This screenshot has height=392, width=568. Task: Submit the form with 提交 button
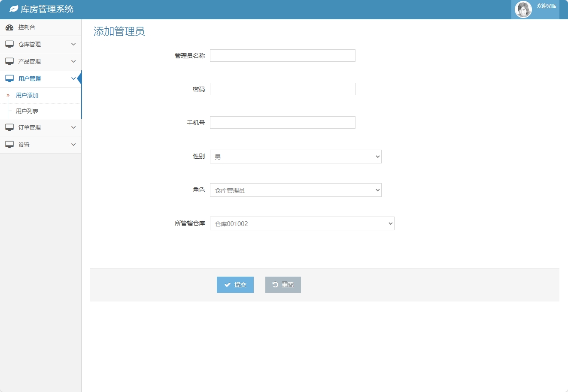click(235, 284)
